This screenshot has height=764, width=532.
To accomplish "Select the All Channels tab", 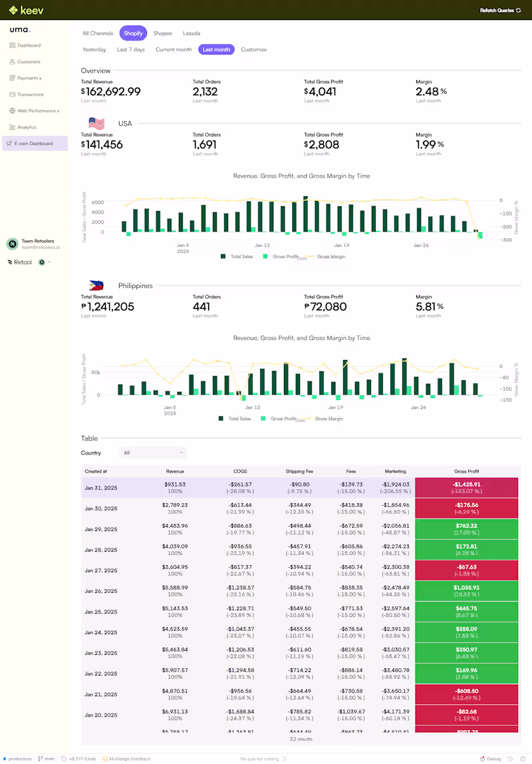I will pos(98,33).
